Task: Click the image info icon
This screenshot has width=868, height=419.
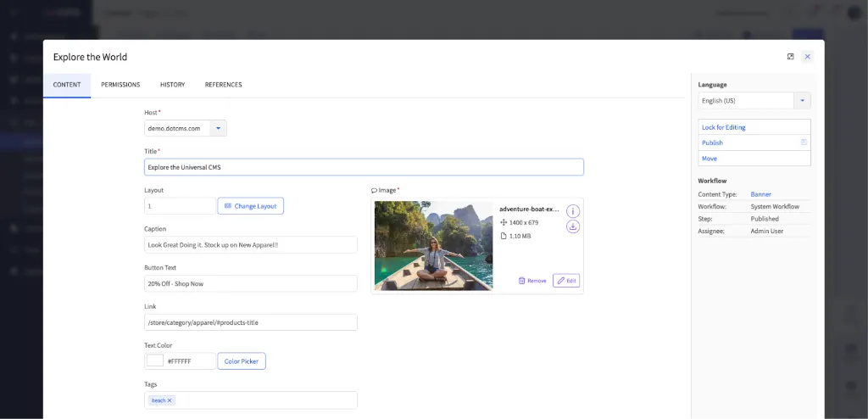Action: [573, 211]
